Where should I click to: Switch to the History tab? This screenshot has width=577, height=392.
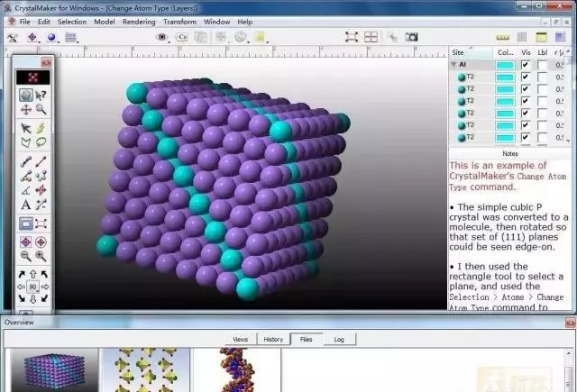(273, 340)
